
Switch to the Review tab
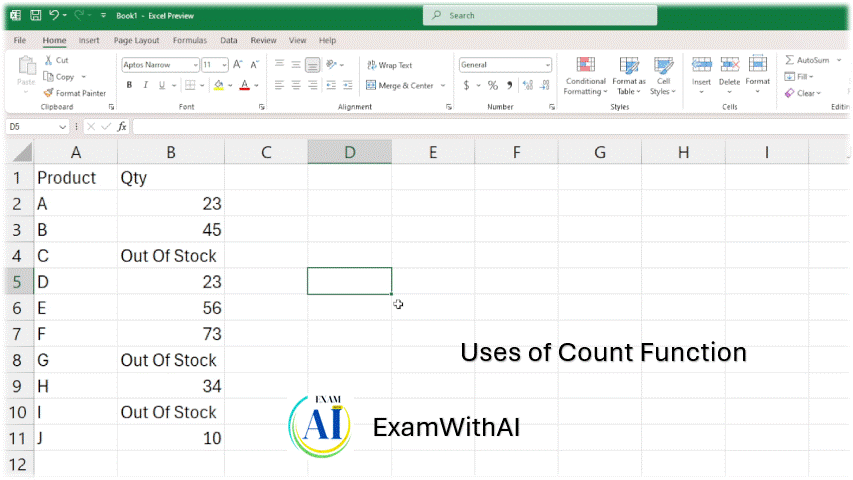(x=263, y=40)
